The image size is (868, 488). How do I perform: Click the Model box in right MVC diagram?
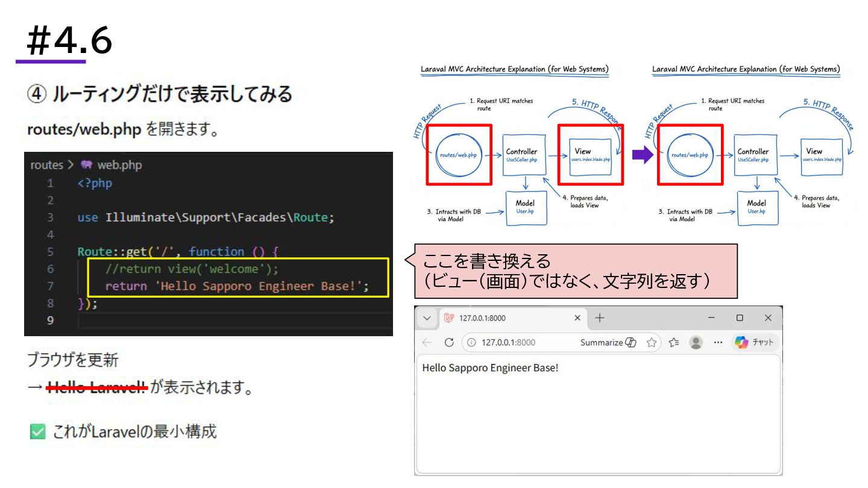(x=756, y=208)
